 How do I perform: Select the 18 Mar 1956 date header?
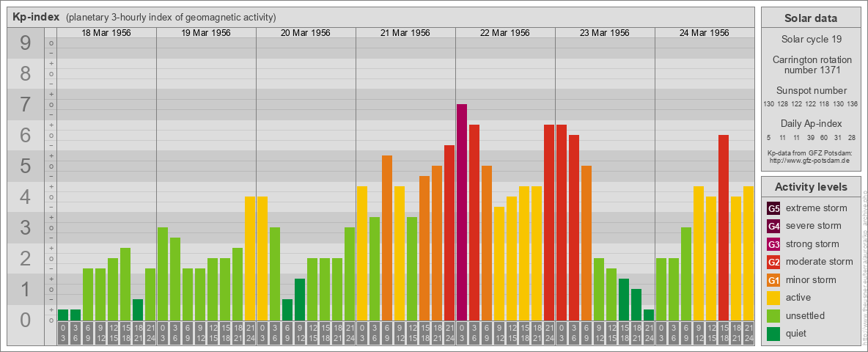pyautogui.click(x=106, y=33)
